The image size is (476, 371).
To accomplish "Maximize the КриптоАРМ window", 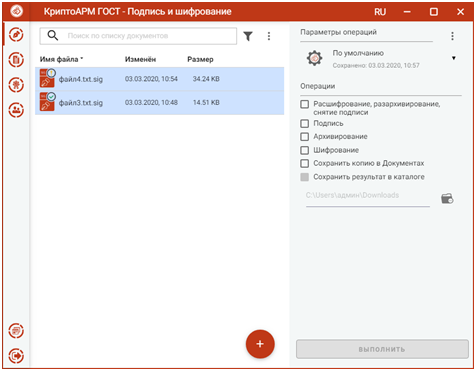I will click(434, 12).
